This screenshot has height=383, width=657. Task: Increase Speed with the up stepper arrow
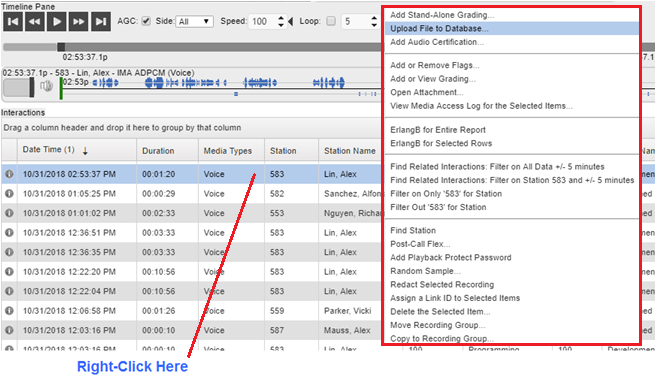coord(281,18)
